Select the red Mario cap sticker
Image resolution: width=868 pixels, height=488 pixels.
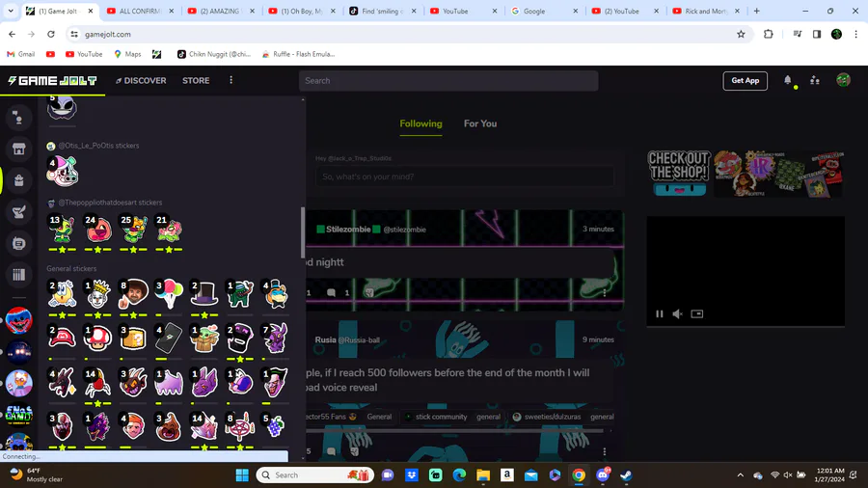[62, 338]
